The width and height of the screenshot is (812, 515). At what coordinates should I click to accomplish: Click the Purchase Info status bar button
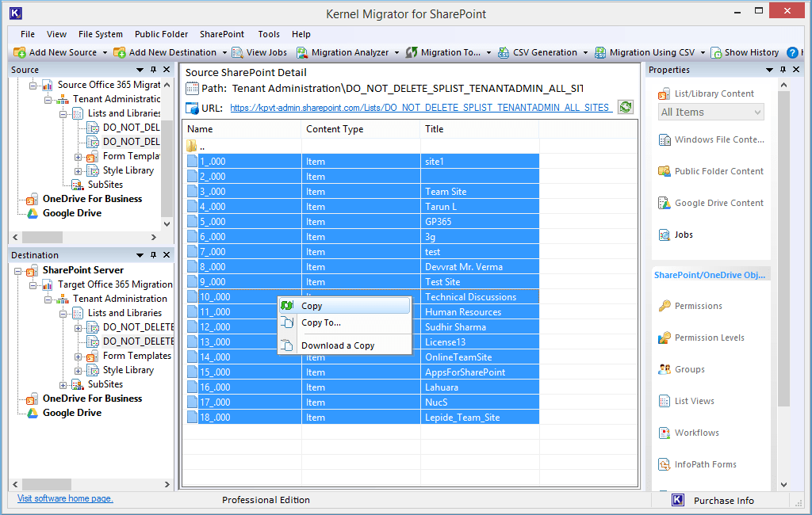pos(713,501)
